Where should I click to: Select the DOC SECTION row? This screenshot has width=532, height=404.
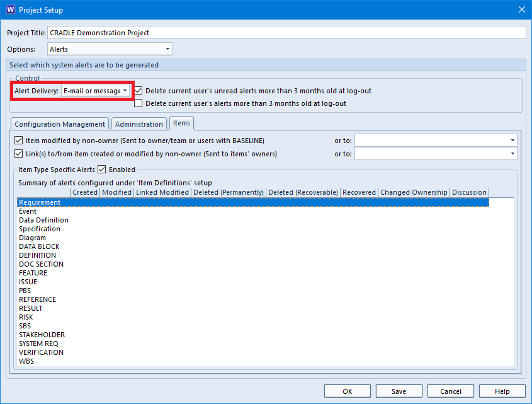[x=253, y=264]
